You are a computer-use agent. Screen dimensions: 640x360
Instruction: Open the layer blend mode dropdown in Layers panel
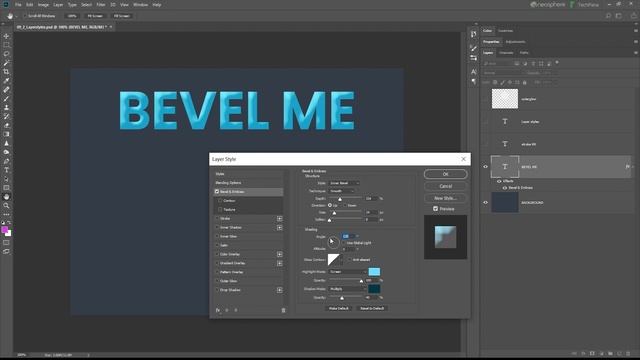(502, 73)
